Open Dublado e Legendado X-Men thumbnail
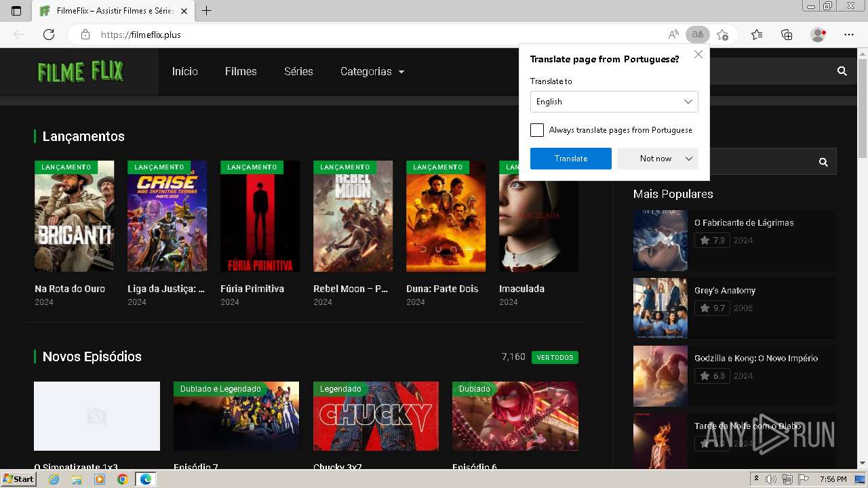This screenshot has width=868, height=488. click(236, 416)
